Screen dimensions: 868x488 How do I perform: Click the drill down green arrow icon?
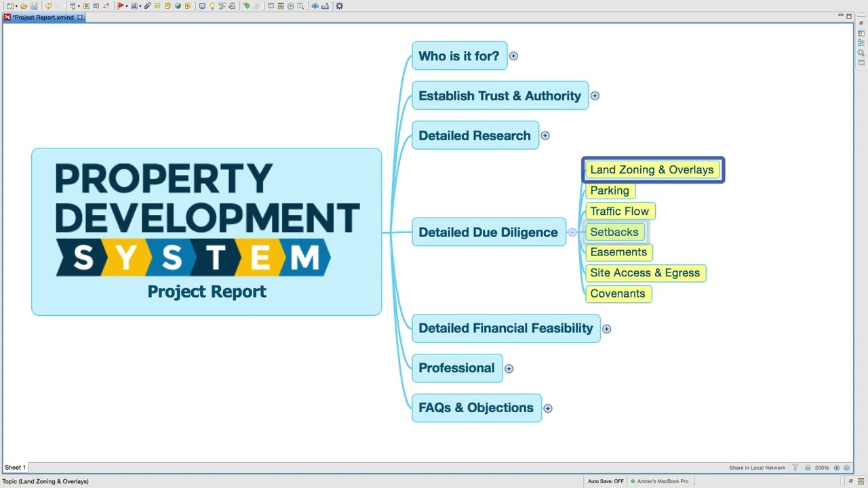pos(246,5)
